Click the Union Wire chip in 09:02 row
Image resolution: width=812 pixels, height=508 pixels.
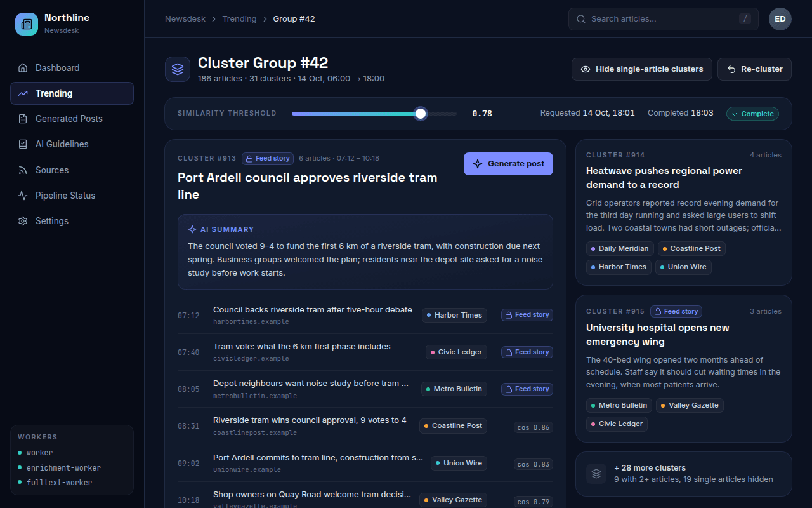pos(459,463)
